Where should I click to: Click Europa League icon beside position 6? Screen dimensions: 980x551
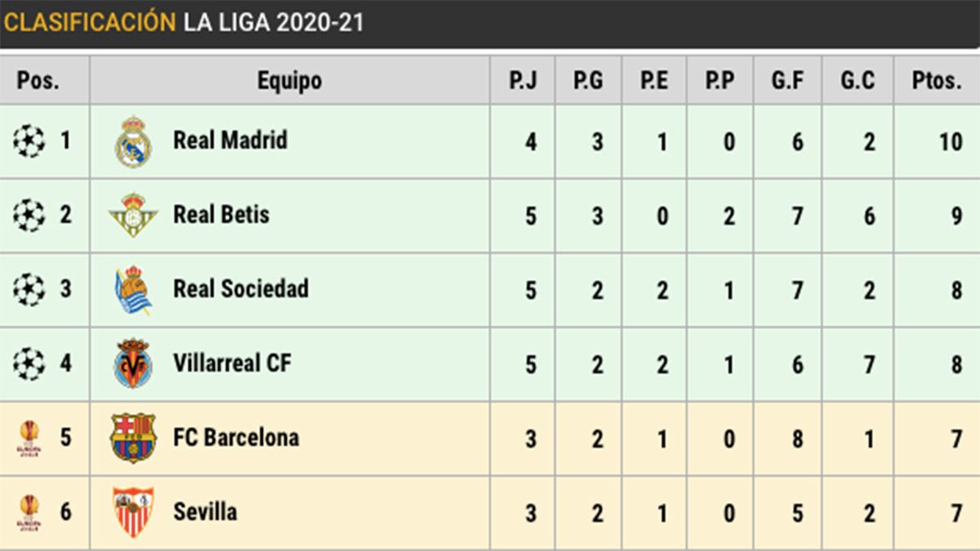click(x=29, y=512)
